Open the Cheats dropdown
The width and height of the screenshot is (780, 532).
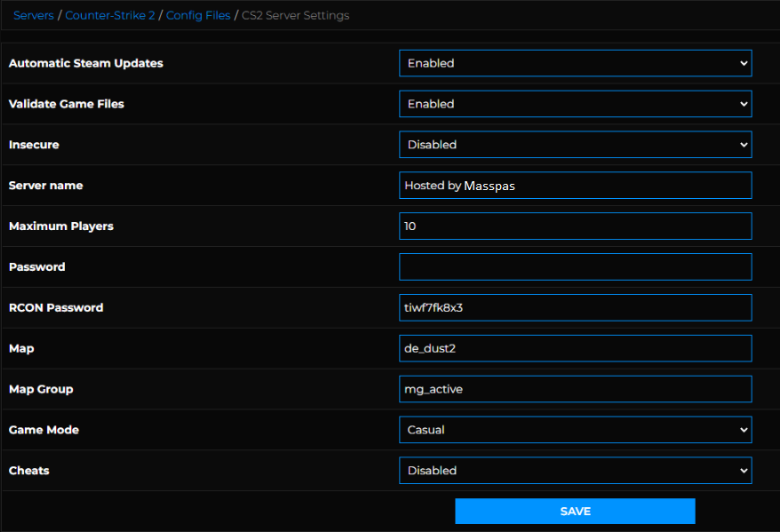[575, 471]
